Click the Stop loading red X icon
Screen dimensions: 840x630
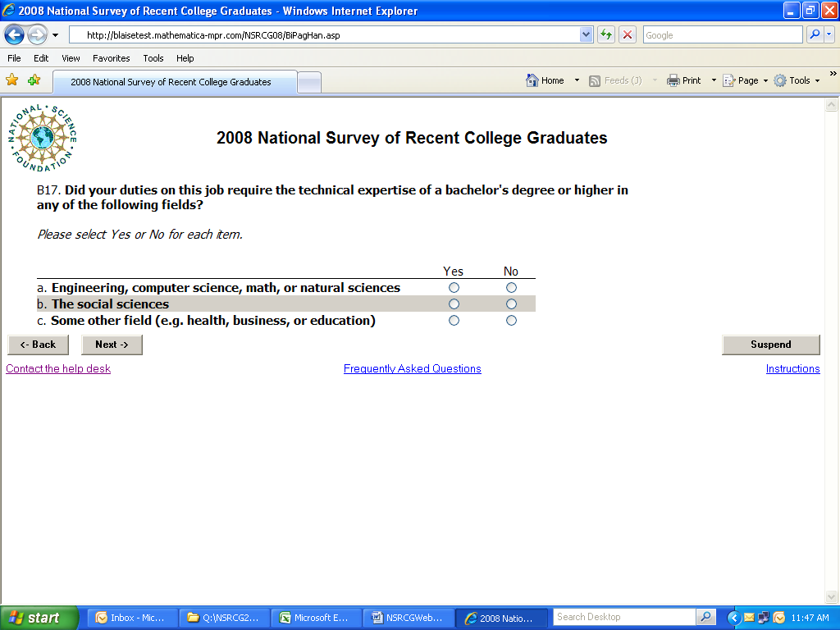pyautogui.click(x=628, y=35)
